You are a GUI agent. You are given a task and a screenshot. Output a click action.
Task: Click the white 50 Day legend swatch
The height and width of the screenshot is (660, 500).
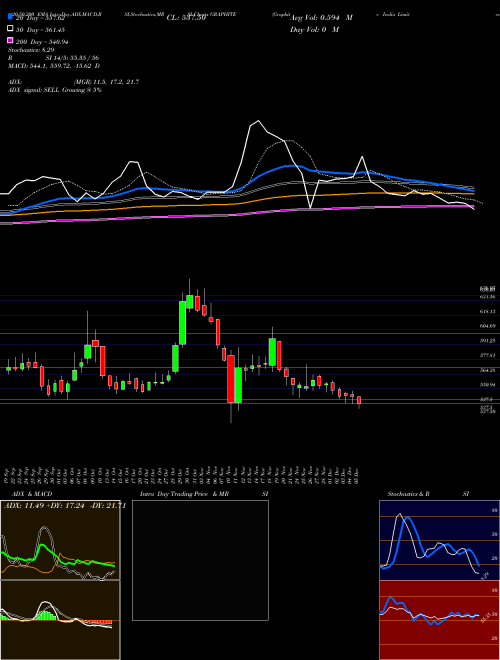tap(11, 29)
